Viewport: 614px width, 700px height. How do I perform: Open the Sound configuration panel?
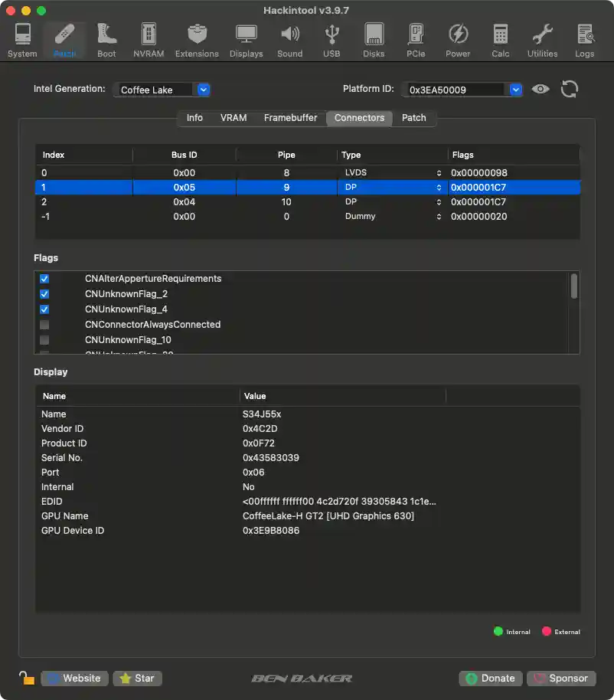point(289,38)
